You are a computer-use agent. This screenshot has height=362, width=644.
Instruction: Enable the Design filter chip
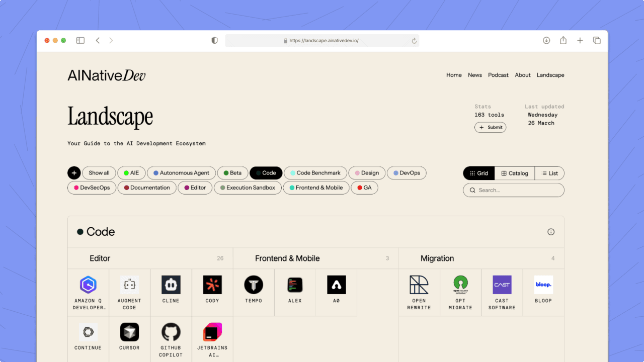pos(367,173)
